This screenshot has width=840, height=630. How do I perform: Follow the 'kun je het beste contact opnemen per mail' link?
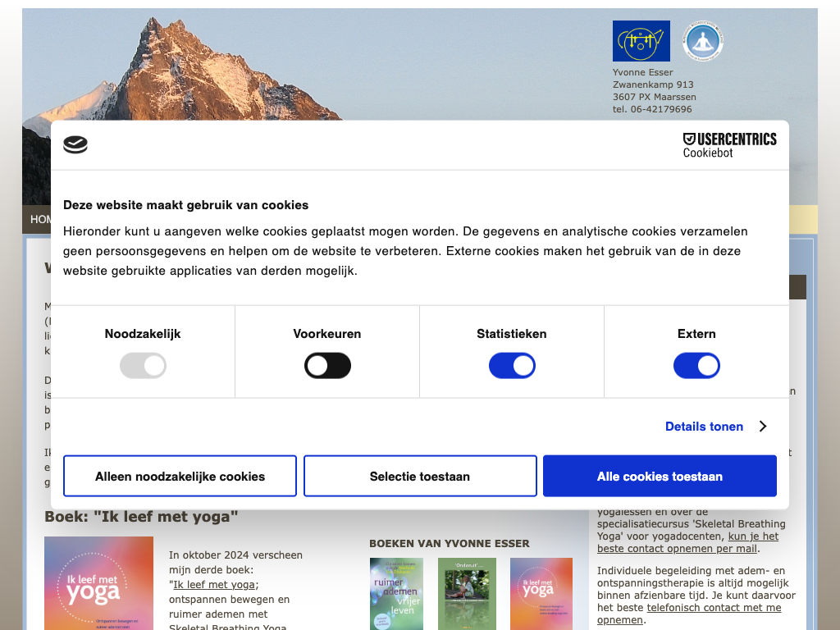tap(687, 542)
